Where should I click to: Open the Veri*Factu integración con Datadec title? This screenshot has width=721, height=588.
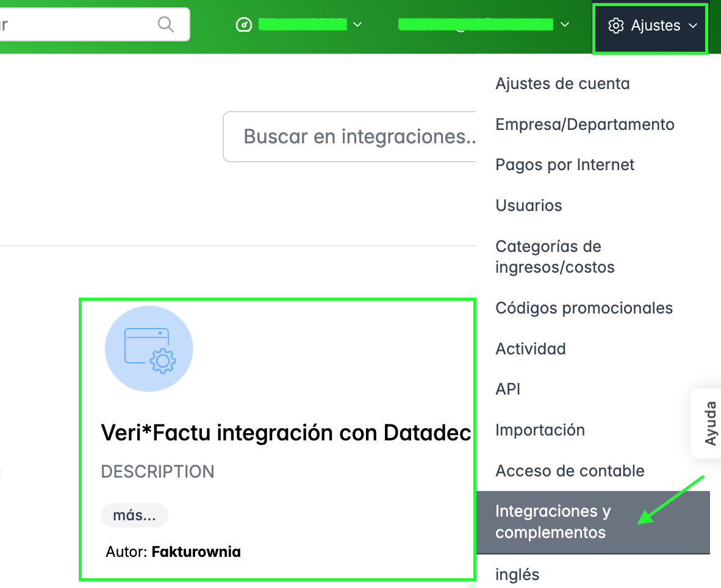point(286,432)
